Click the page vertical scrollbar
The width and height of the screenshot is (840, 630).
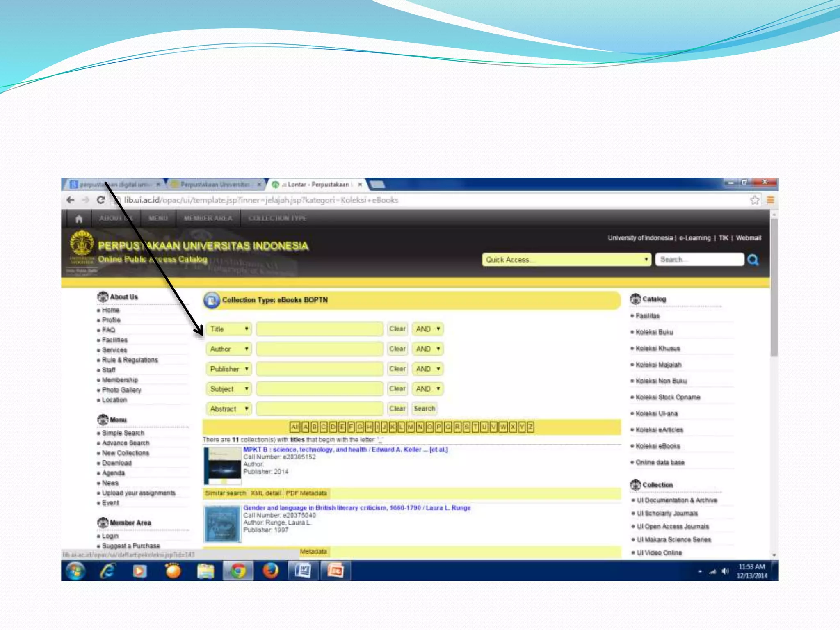(x=774, y=287)
